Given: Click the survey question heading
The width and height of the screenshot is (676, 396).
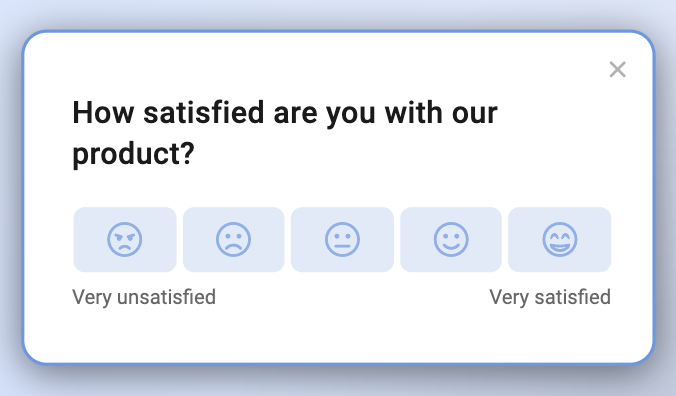Looking at the screenshot, I should tap(285, 133).
